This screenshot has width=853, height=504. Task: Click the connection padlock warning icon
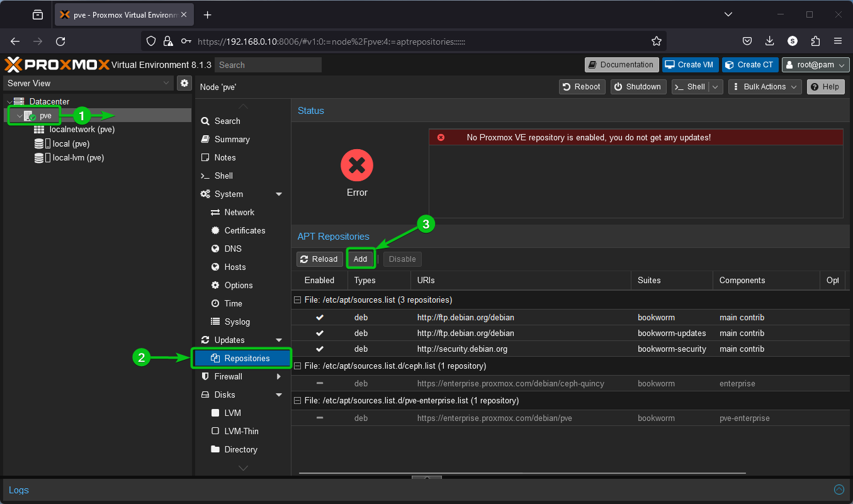[168, 42]
